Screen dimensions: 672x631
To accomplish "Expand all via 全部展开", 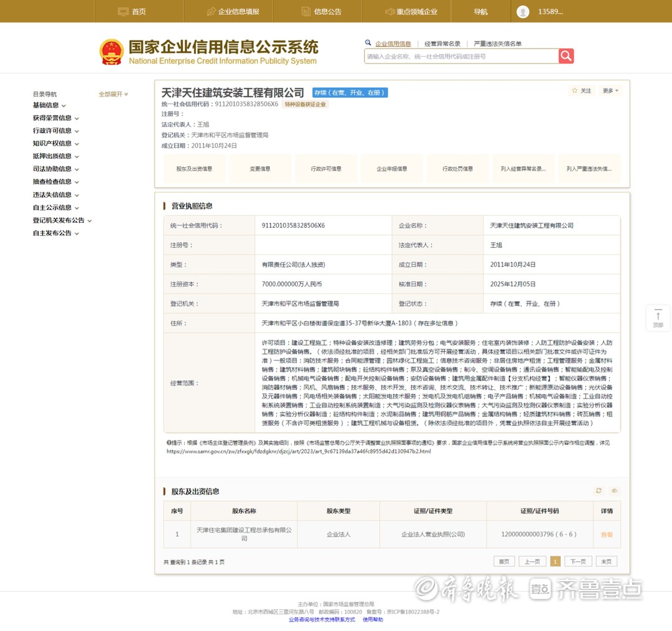I will click(x=113, y=94).
